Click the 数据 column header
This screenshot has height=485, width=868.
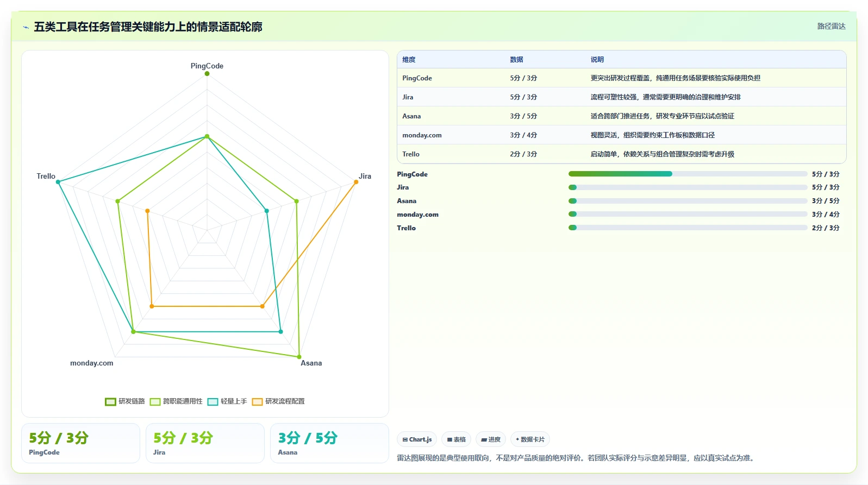(x=516, y=60)
